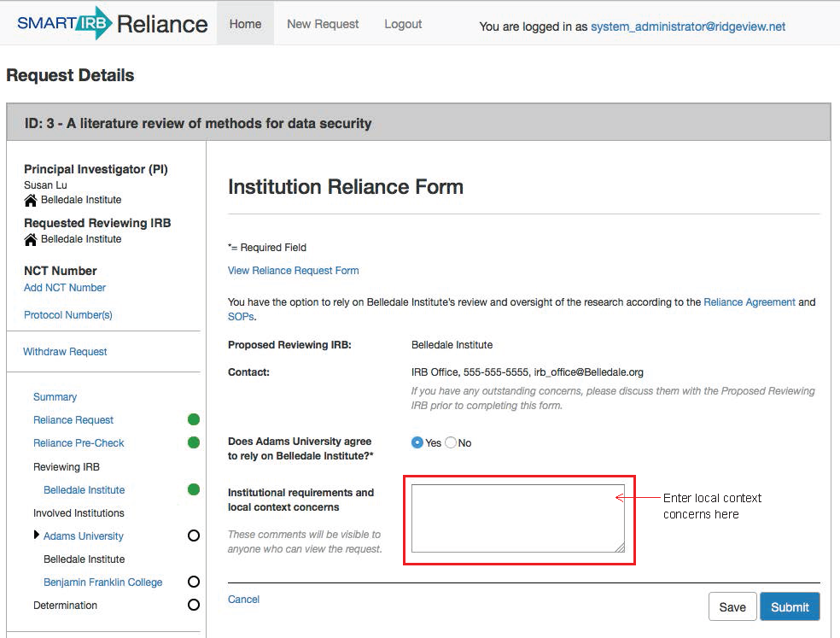
Task: Click the green status dot next to Reliance Pre-Check
Action: (x=194, y=442)
